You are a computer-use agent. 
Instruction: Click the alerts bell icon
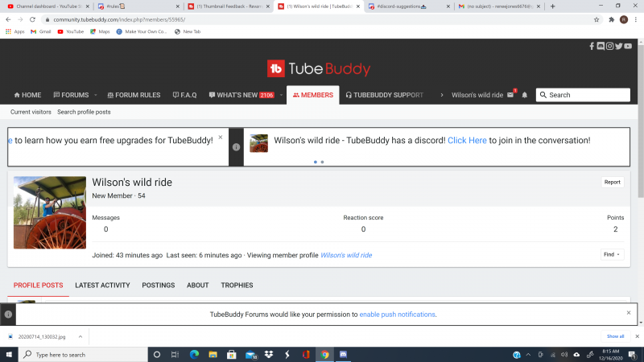(x=525, y=95)
